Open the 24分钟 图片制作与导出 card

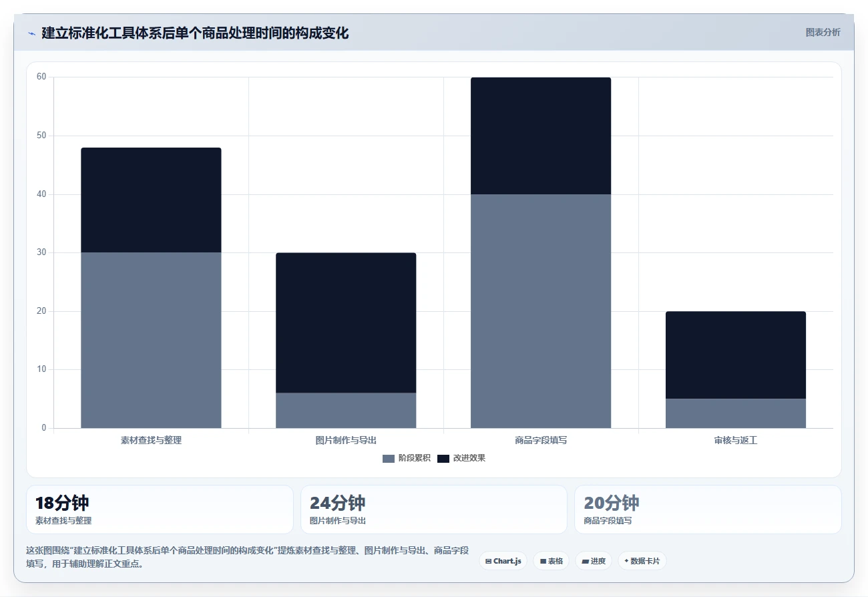point(434,510)
